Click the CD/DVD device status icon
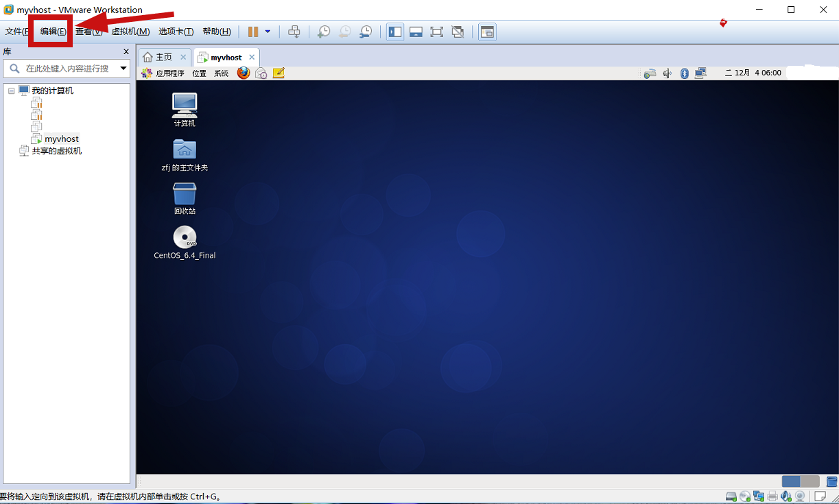Image resolution: width=839 pixels, height=504 pixels. pos(745,496)
